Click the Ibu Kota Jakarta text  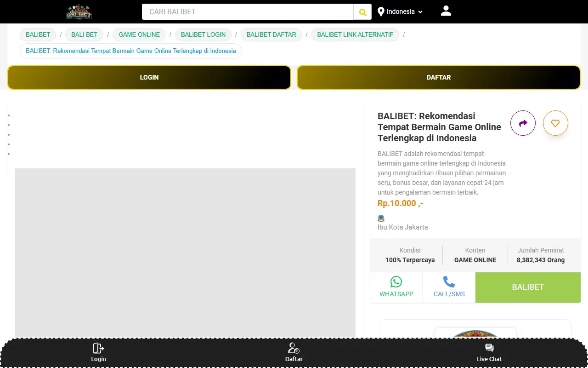tap(403, 227)
